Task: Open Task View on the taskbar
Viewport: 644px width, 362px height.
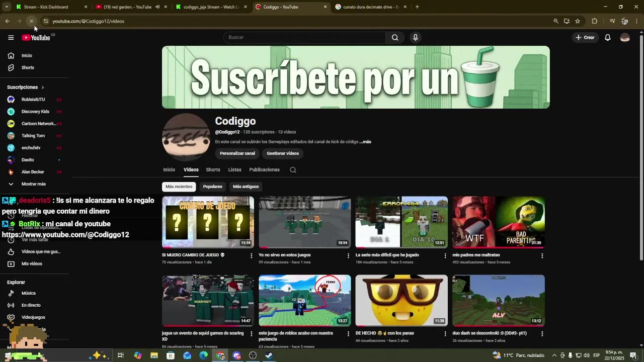Action: point(121,355)
